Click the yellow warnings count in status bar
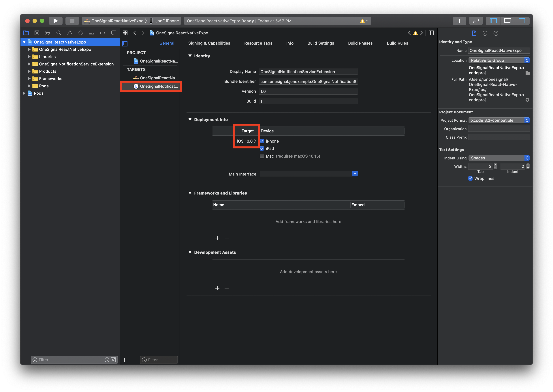553x392 pixels. click(364, 21)
